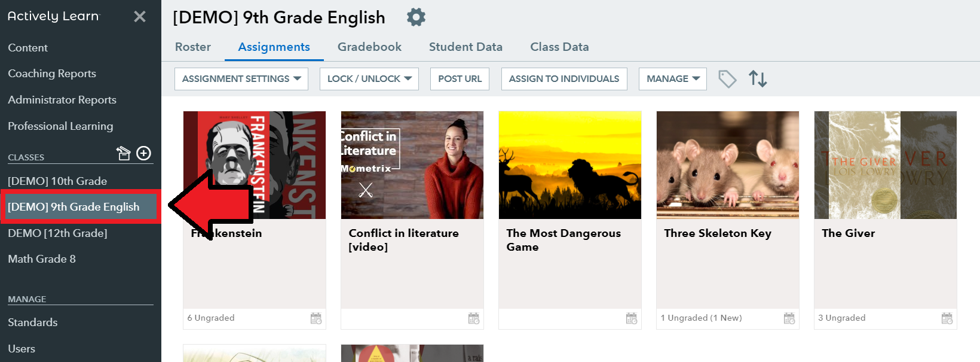
Task: Go to the Student Data tab
Action: pos(465,47)
